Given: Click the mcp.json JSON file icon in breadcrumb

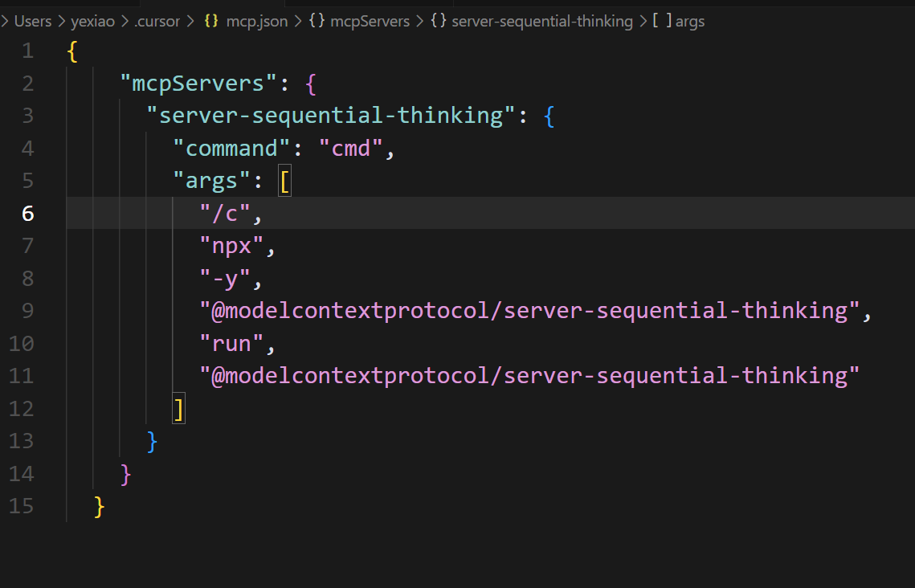Looking at the screenshot, I should coord(211,21).
